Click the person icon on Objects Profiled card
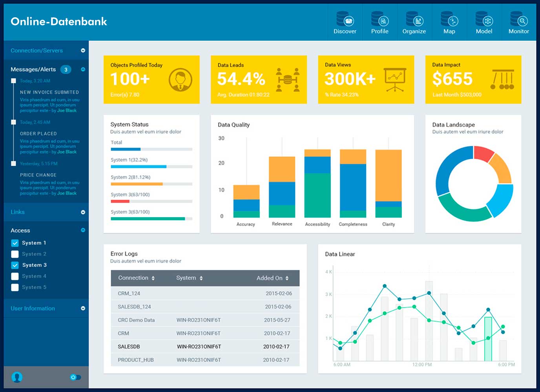 [181, 80]
